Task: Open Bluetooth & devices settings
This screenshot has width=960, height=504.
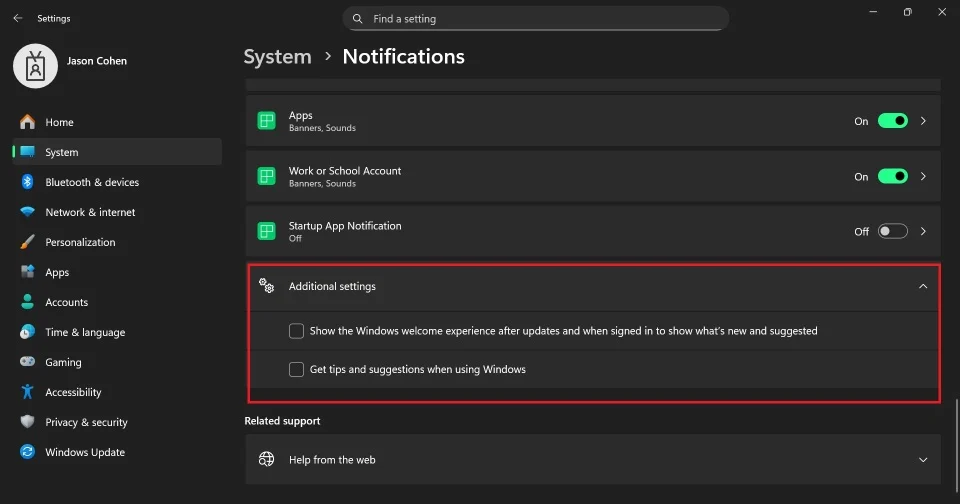Action: (117, 182)
